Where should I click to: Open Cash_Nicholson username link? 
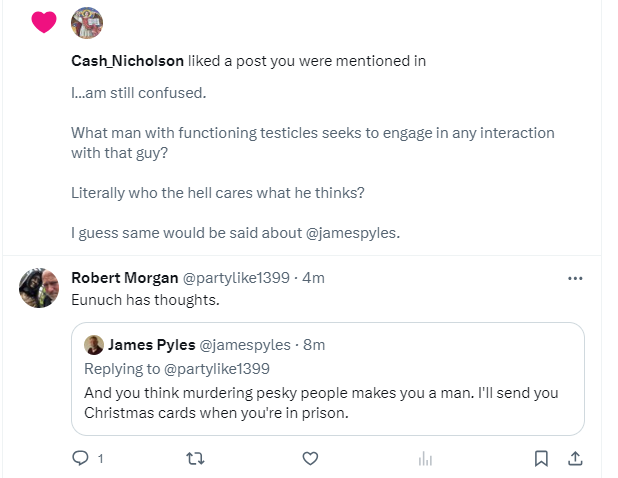(x=127, y=61)
